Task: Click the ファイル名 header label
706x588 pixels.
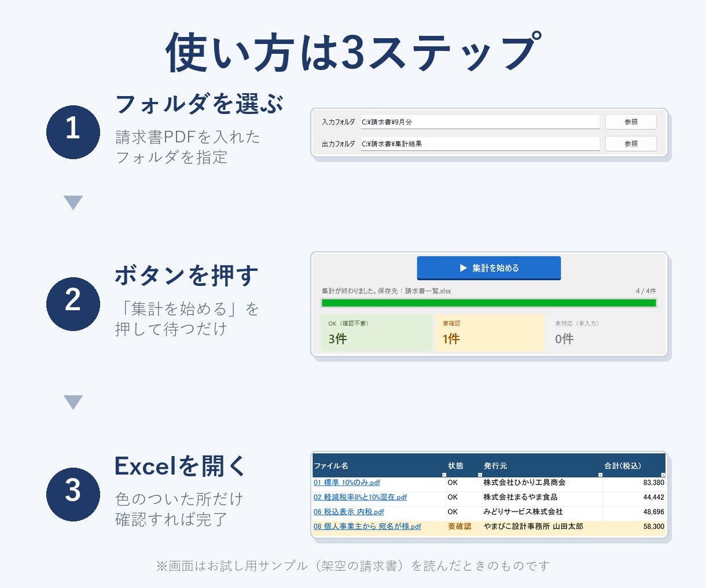Action: [331, 466]
